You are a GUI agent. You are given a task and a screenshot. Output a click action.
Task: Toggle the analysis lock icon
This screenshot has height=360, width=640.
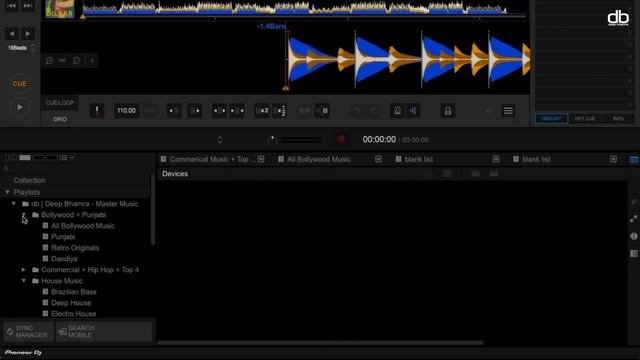click(x=448, y=111)
